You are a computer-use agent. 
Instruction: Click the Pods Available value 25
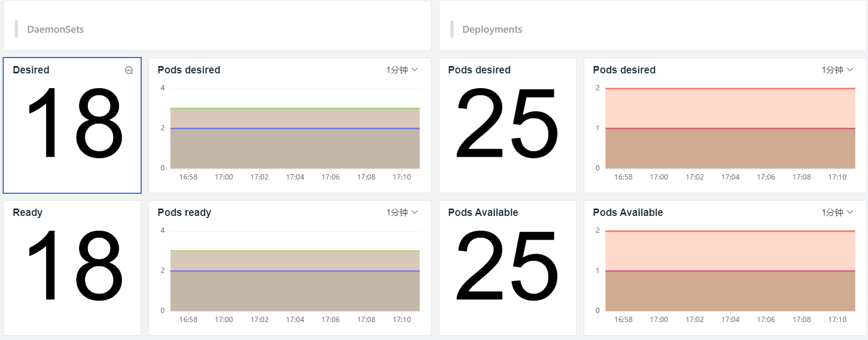point(507,266)
